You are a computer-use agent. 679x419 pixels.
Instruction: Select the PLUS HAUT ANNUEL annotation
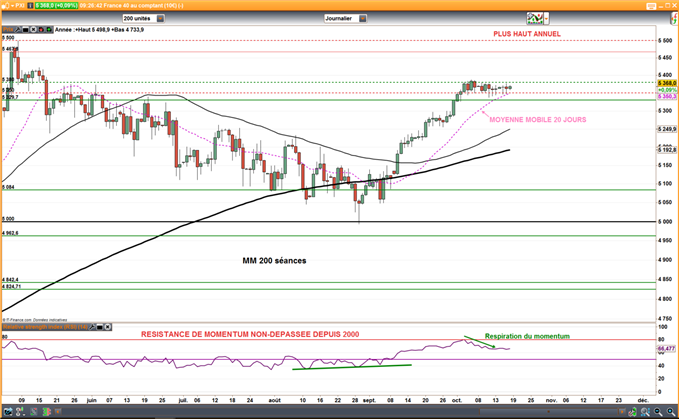[x=527, y=34]
